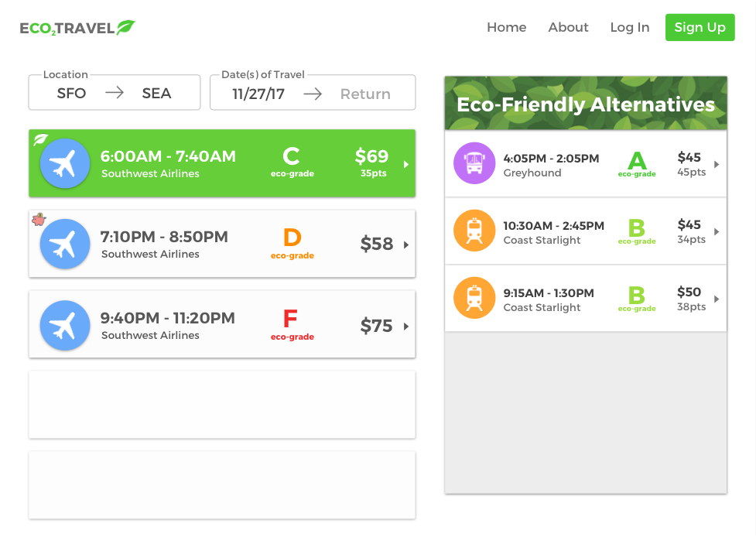The height and width of the screenshot is (537, 756).
Task: Click the purple Greyhound bus icon
Action: 474,163
